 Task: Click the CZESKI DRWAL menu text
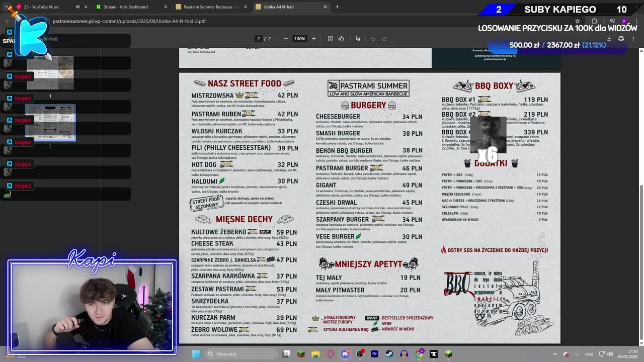(x=337, y=203)
